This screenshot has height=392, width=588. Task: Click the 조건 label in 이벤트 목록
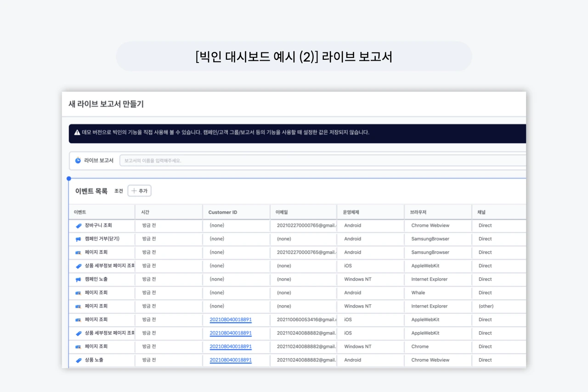click(119, 191)
